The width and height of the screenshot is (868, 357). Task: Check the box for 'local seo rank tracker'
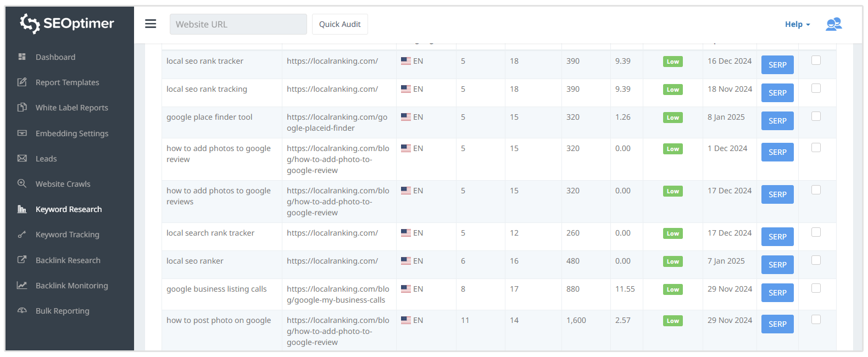coord(816,60)
